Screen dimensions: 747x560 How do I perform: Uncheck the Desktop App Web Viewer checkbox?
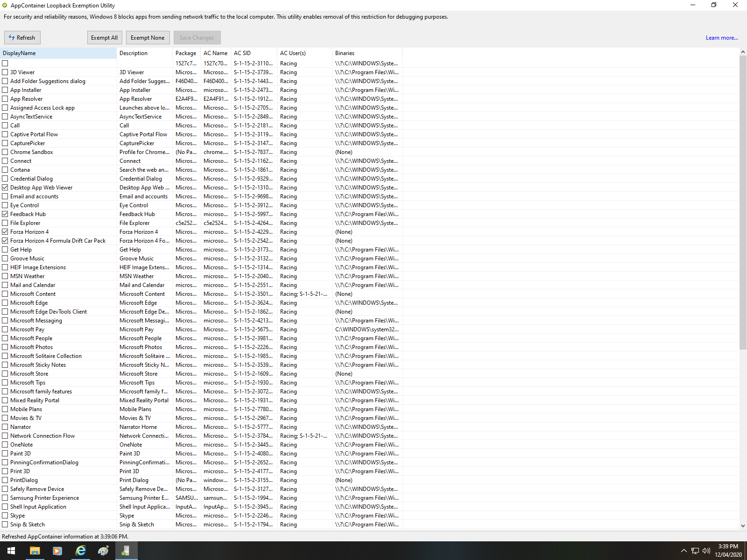[x=5, y=188]
